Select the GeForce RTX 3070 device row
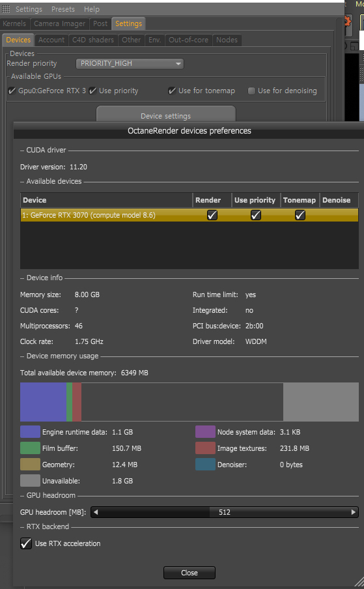 pos(189,215)
